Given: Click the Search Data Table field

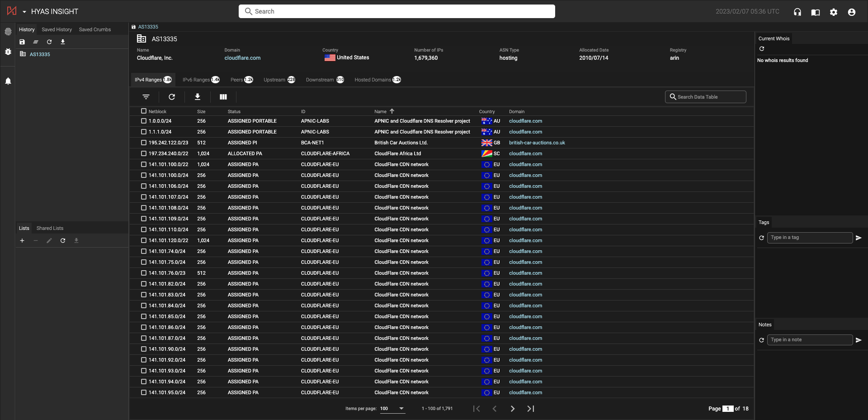Looking at the screenshot, I should 705,97.
